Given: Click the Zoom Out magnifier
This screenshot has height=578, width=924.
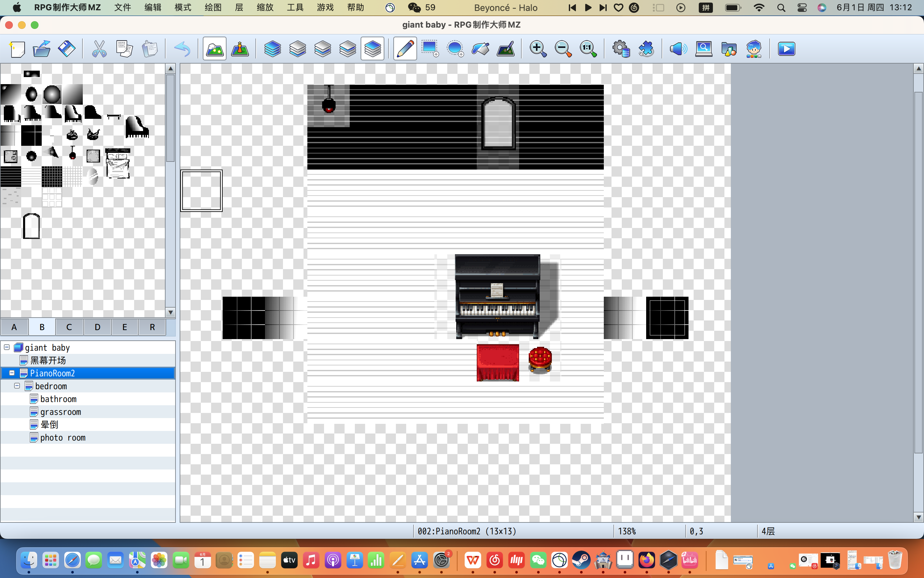Looking at the screenshot, I should point(563,49).
